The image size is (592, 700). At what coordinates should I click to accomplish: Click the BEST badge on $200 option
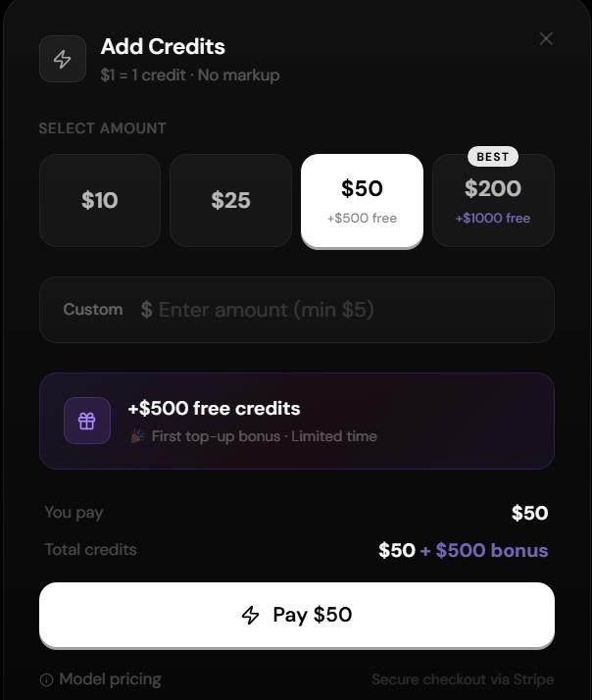[x=493, y=157]
